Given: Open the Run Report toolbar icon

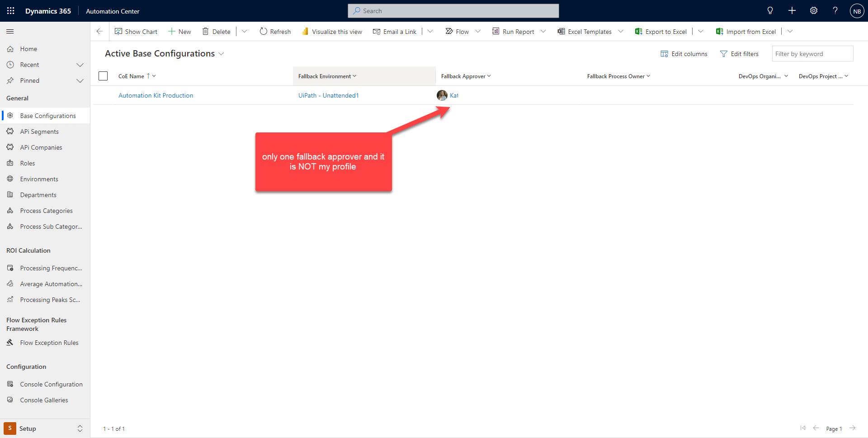Looking at the screenshot, I should coord(495,31).
